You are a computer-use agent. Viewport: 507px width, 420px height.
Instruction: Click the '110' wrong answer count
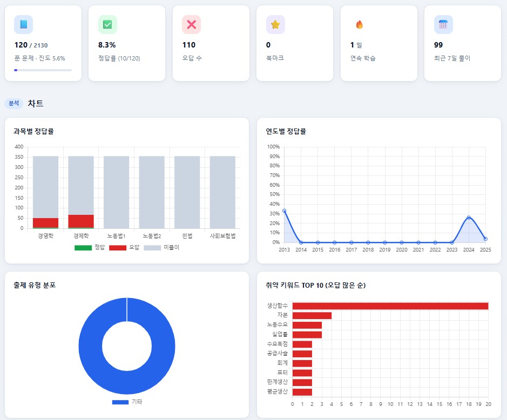[189, 45]
